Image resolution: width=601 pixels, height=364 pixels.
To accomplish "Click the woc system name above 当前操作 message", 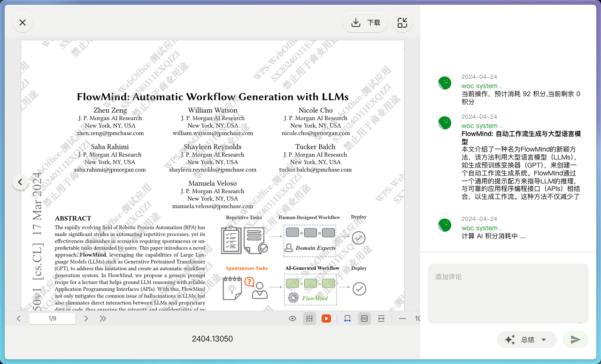I will pyautogui.click(x=481, y=86).
